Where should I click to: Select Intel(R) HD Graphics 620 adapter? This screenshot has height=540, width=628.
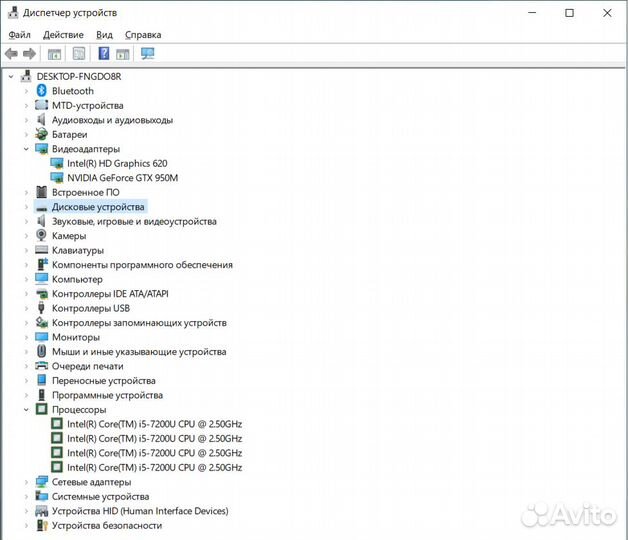pos(117,163)
